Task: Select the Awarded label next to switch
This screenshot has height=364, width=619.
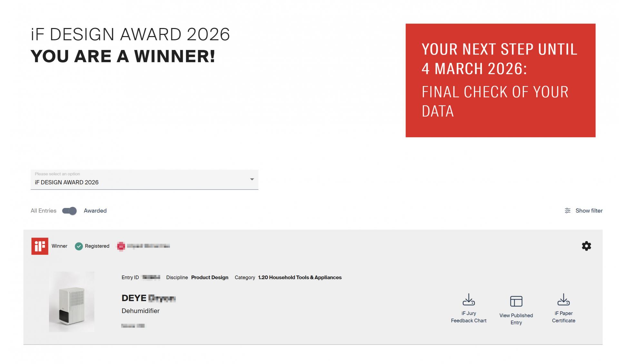Action: point(95,211)
